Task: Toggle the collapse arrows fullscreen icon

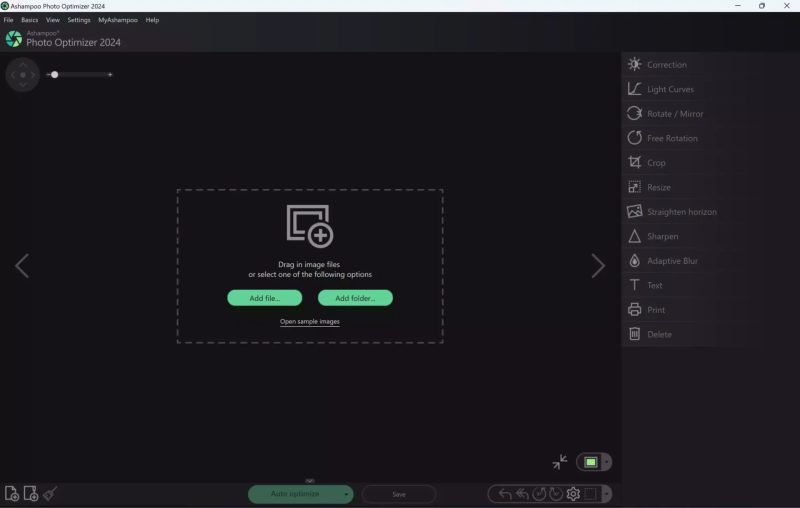Action: (x=560, y=462)
